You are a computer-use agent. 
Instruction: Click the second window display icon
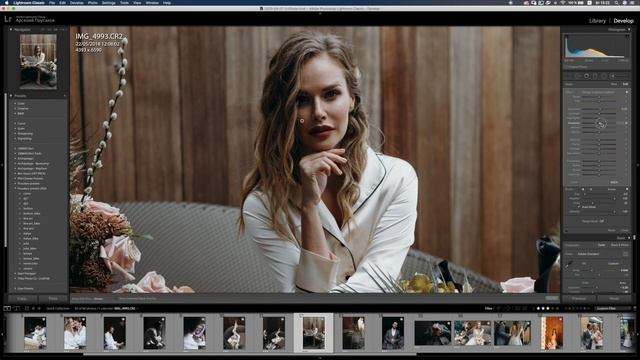click(x=16, y=309)
